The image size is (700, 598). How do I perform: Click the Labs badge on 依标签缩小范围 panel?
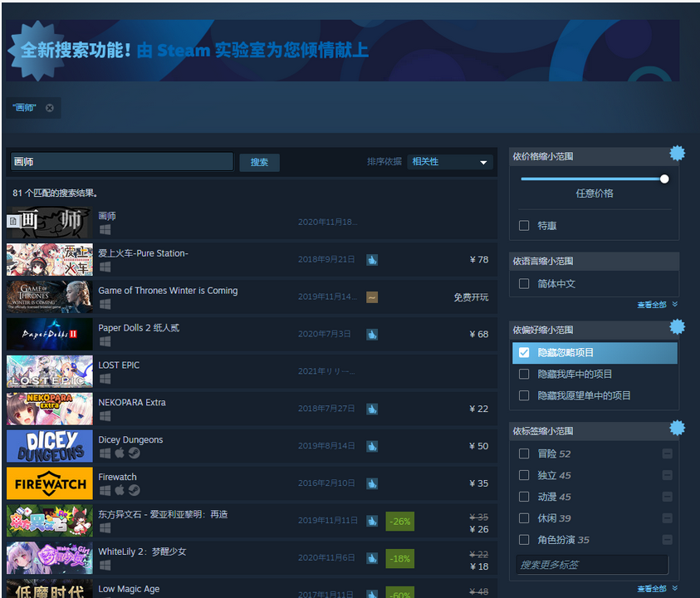tap(678, 428)
